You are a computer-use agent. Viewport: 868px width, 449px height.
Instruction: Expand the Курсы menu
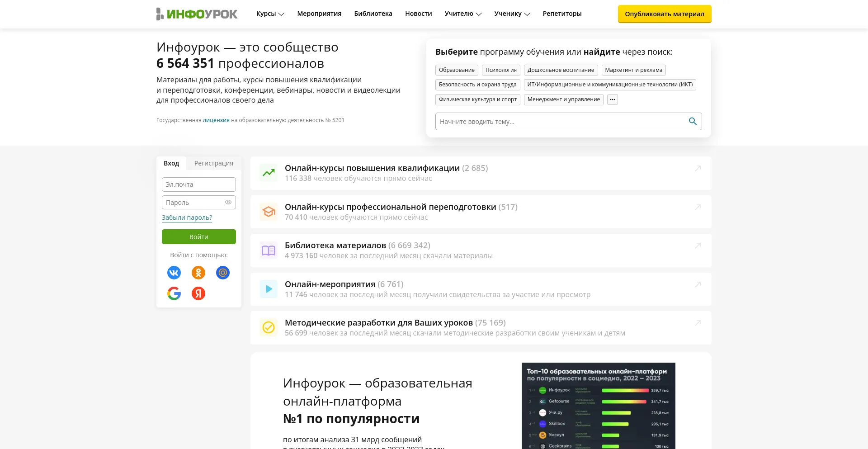coord(270,14)
